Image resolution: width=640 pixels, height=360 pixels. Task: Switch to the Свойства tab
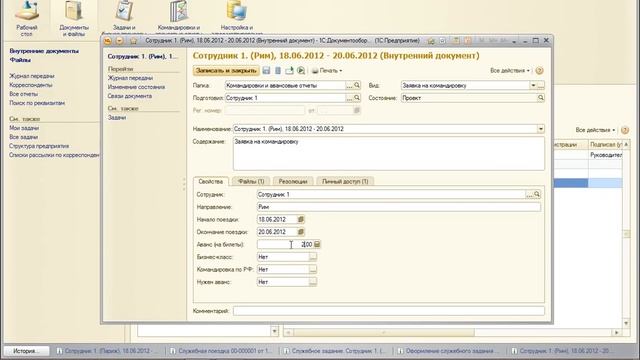[x=211, y=181]
